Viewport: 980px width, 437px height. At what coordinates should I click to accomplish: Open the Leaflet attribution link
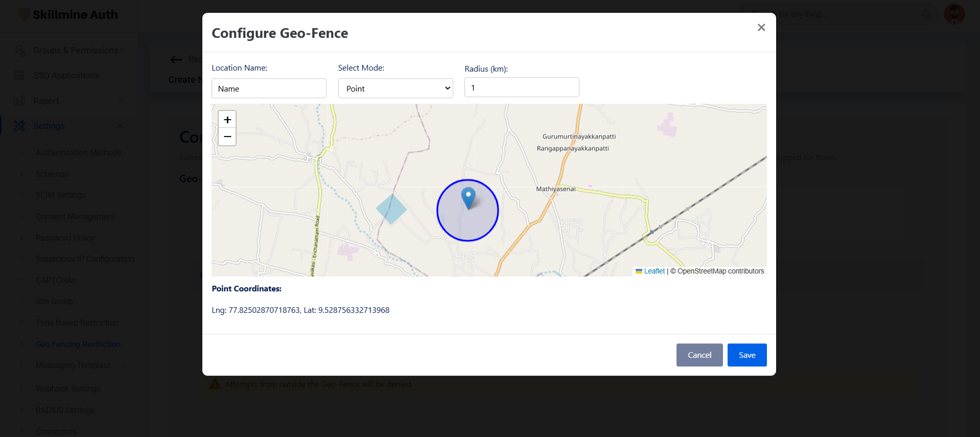click(654, 271)
